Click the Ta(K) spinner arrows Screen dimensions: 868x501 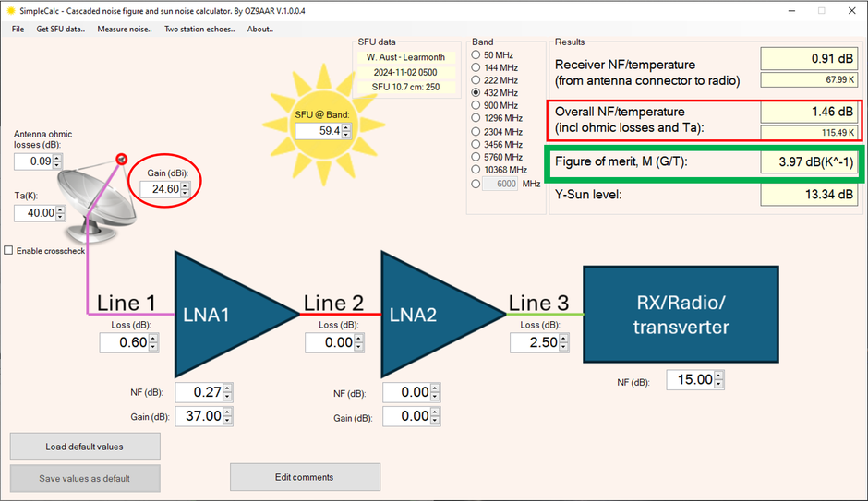tap(61, 213)
